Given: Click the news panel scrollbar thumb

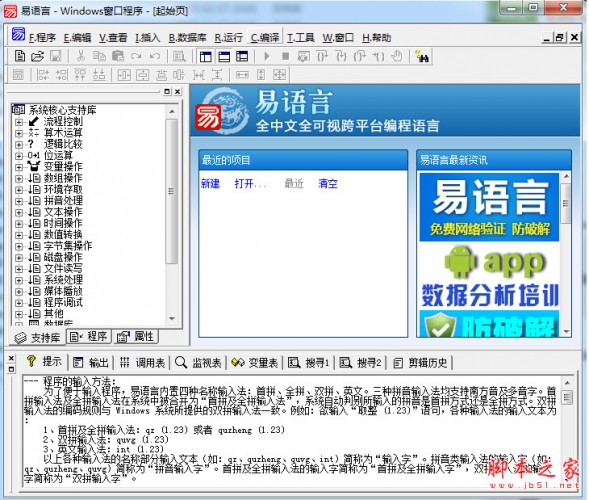Looking at the screenshot, I should pos(566,203).
